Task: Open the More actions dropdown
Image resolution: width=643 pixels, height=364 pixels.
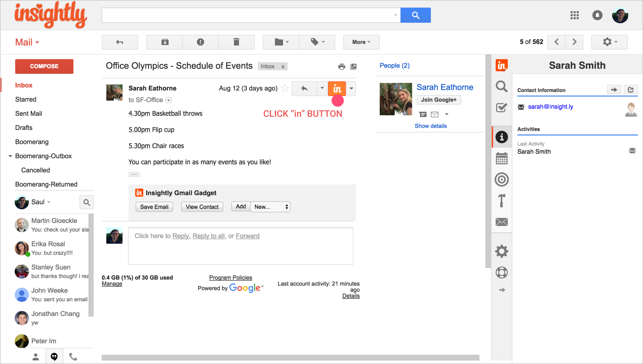Action: coord(361,42)
